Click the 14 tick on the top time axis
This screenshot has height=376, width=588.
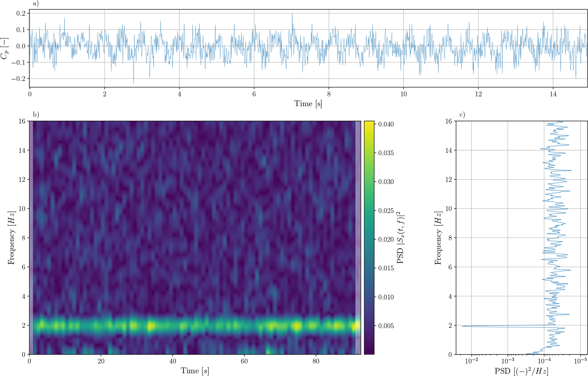tap(553, 94)
